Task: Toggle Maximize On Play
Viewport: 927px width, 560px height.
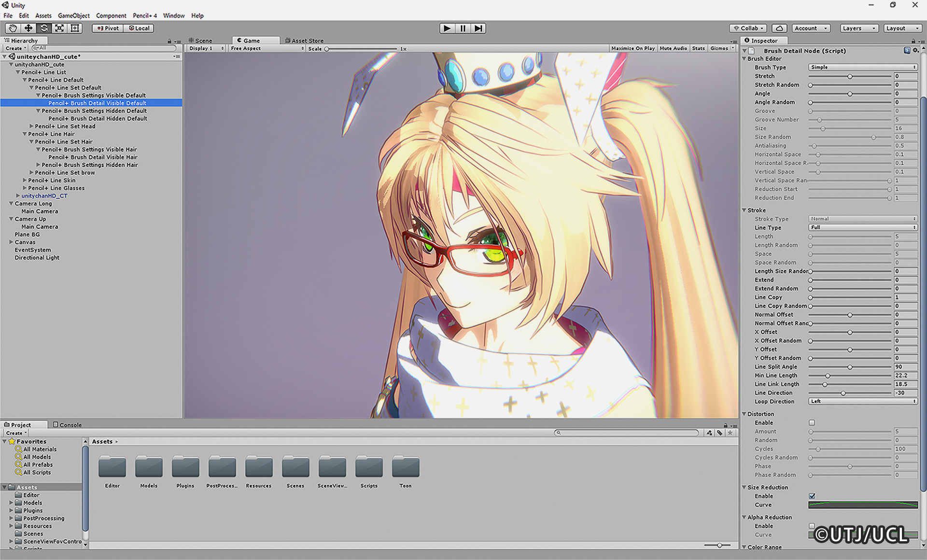Action: 632,48
